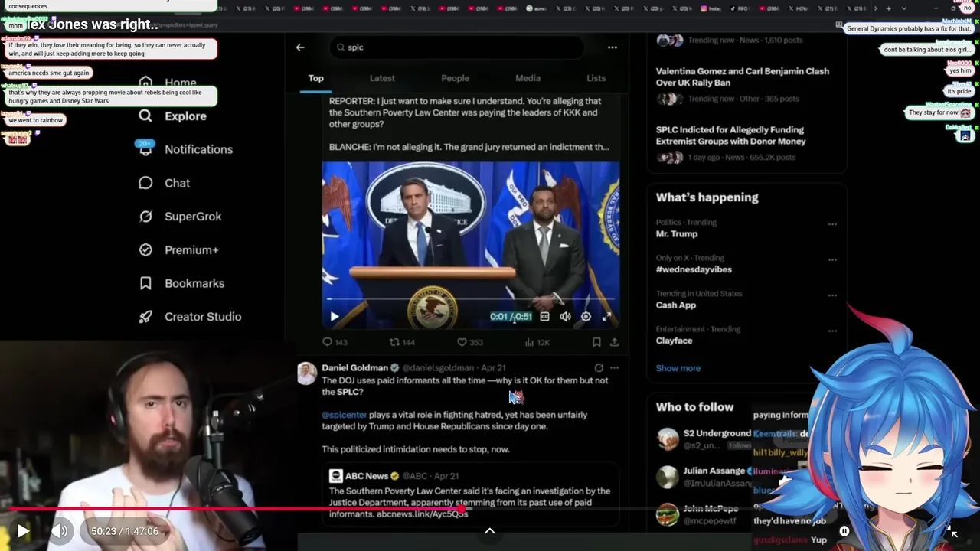Image resolution: width=980 pixels, height=551 pixels.
Task: Open Julian Assange profile in Who to follow
Action: [714, 471]
